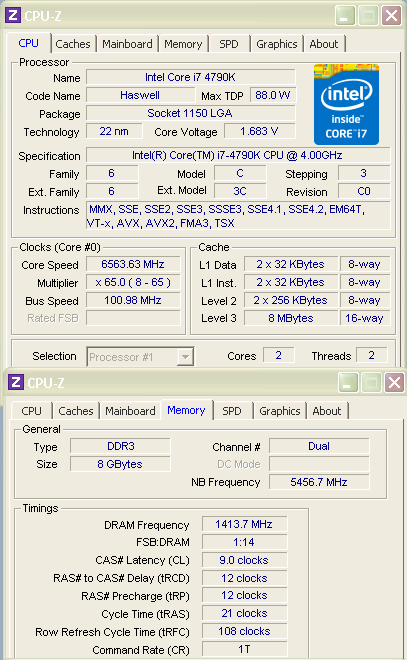Select the CPU tab in the top window
The height and width of the screenshot is (660, 407).
(29, 43)
